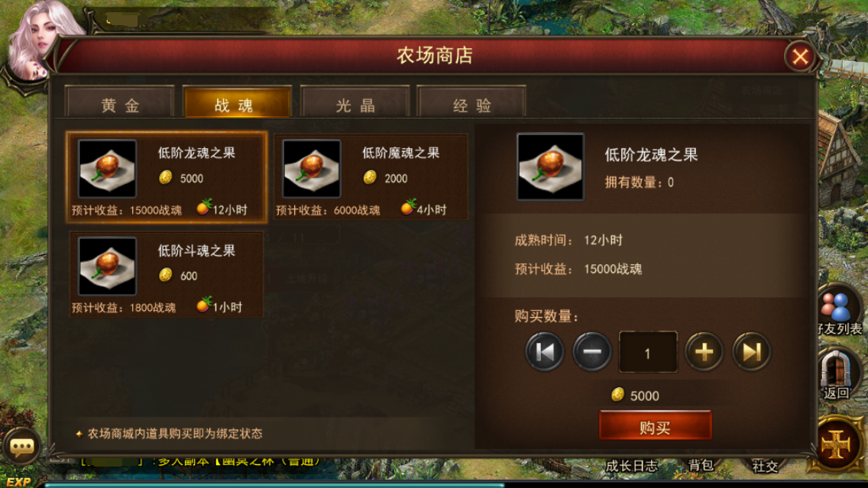Set purchase quantity to minimum
Viewport: 868px width, 488px height.
545,351
